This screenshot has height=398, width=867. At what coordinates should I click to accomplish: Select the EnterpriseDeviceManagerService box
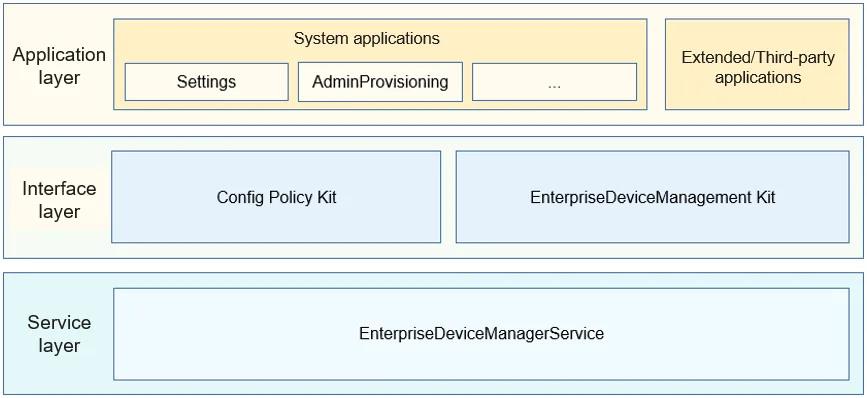(x=481, y=334)
